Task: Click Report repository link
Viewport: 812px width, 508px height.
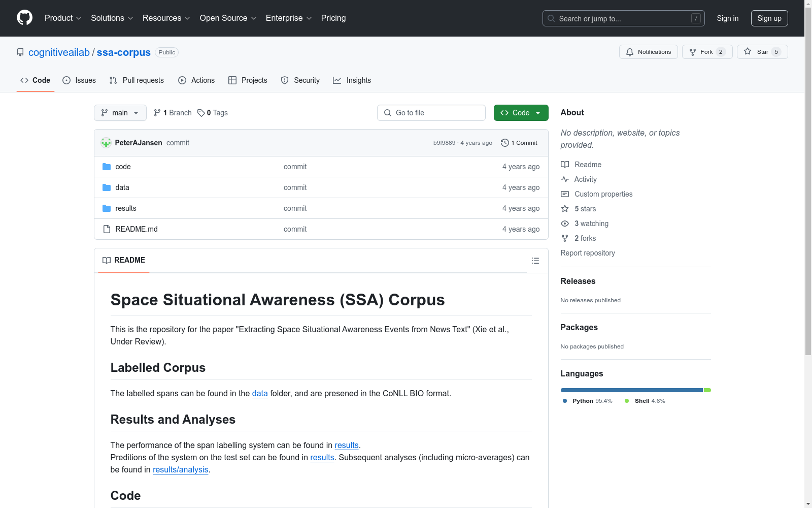Action: tap(588, 253)
